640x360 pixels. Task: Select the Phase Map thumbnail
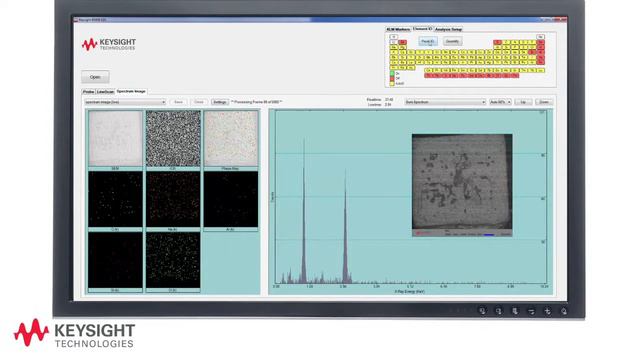tap(231, 139)
